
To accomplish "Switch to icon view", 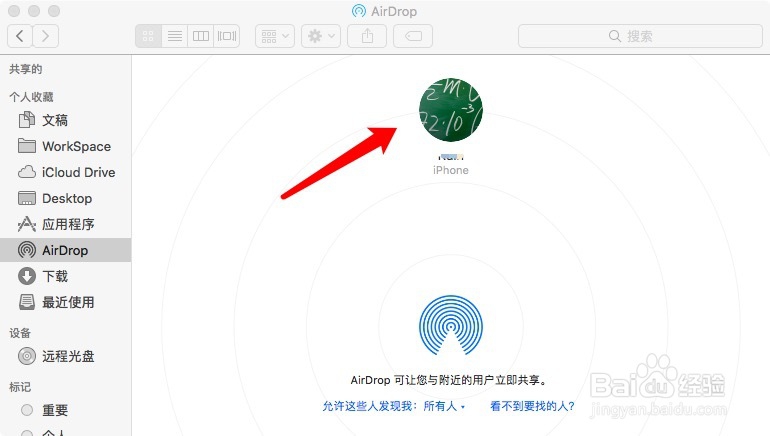I will [x=148, y=36].
